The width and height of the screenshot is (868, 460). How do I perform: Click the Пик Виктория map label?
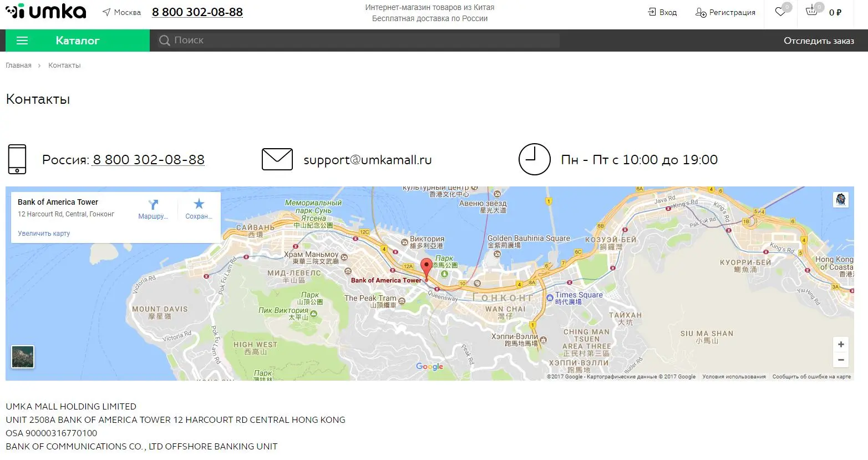(x=283, y=310)
